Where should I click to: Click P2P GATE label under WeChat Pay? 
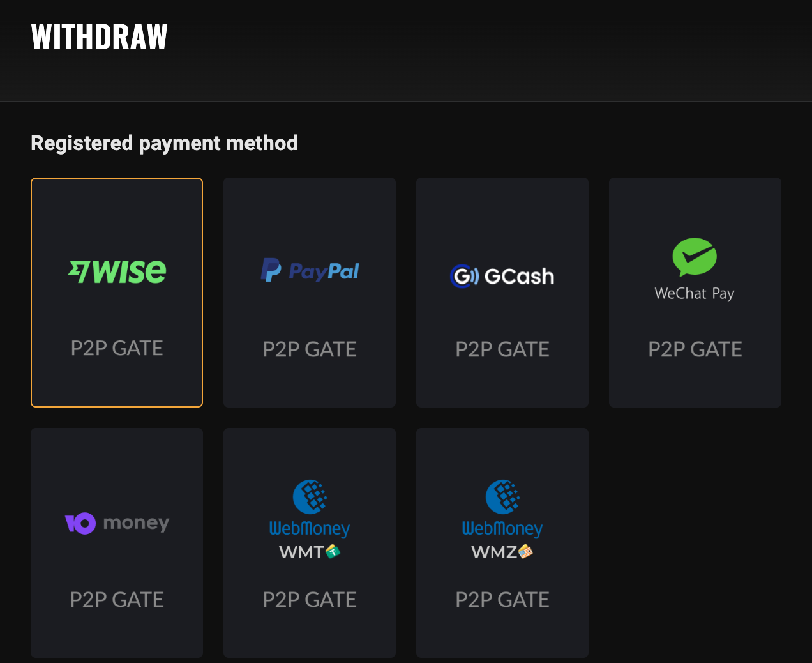(x=695, y=349)
